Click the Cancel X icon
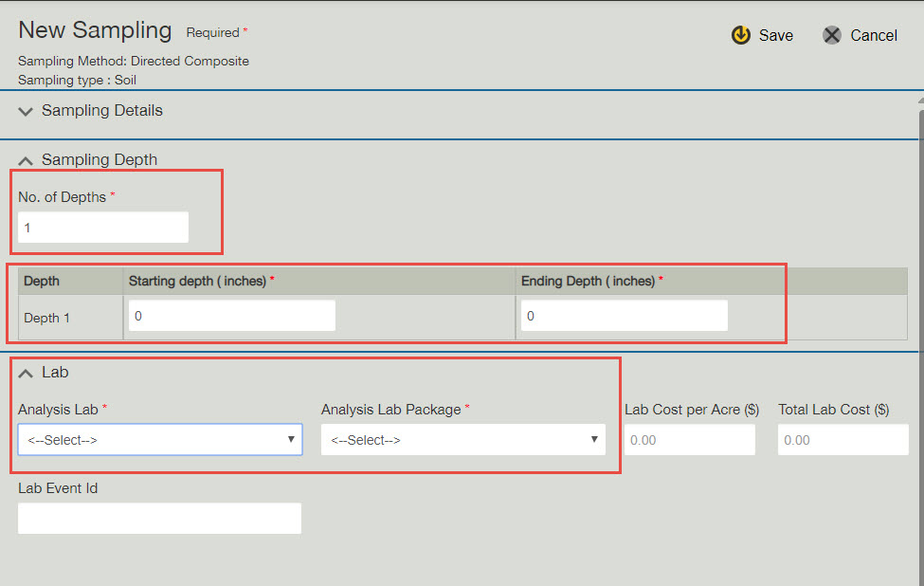This screenshot has height=586, width=924. click(831, 35)
